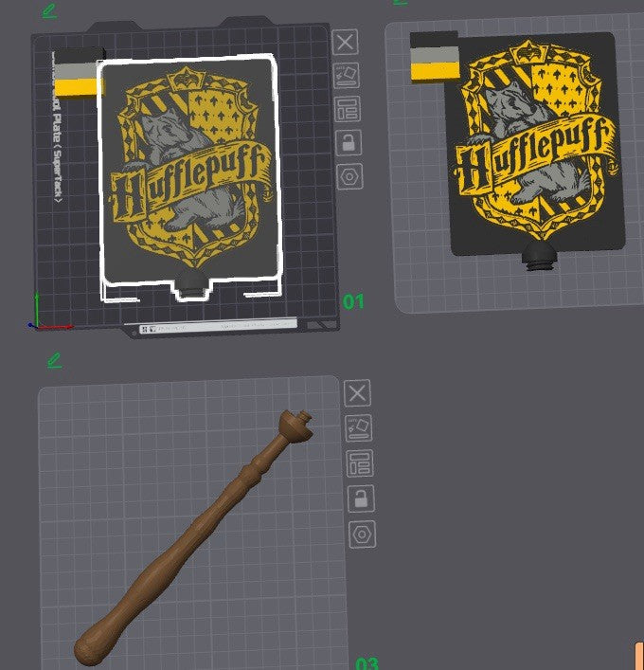Edit plate 01 name with pencil icon

tap(49, 11)
